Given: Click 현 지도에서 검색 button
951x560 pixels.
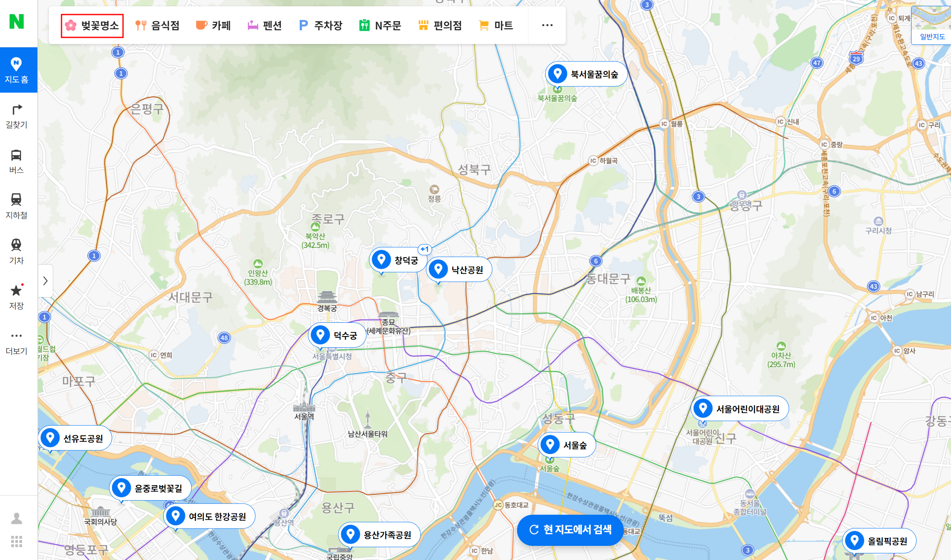Looking at the screenshot, I should coord(570,530).
